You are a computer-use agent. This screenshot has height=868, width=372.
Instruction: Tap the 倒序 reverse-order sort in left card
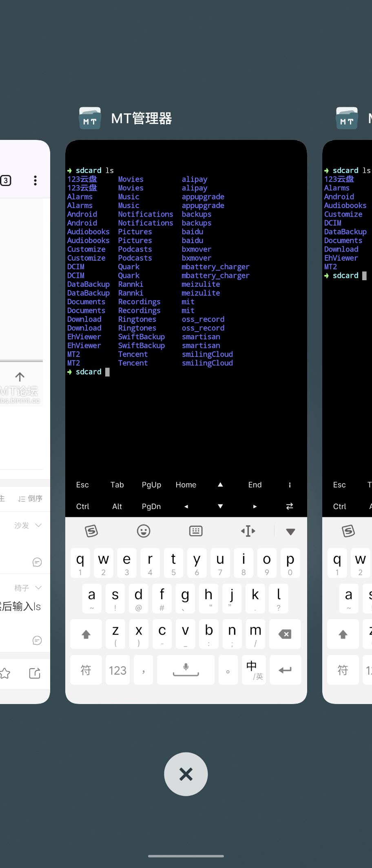(30, 498)
